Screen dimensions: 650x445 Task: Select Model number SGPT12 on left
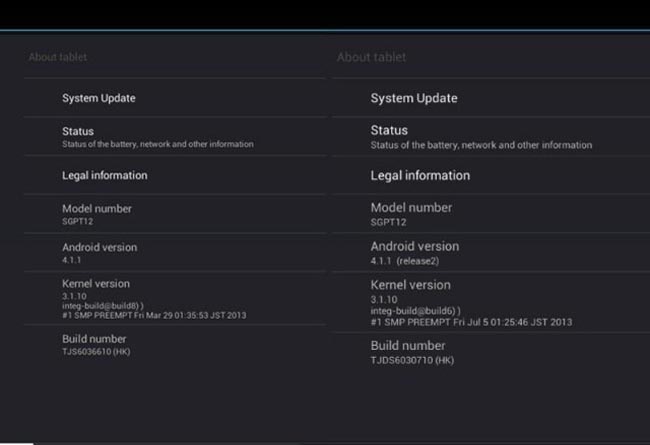pos(175,214)
